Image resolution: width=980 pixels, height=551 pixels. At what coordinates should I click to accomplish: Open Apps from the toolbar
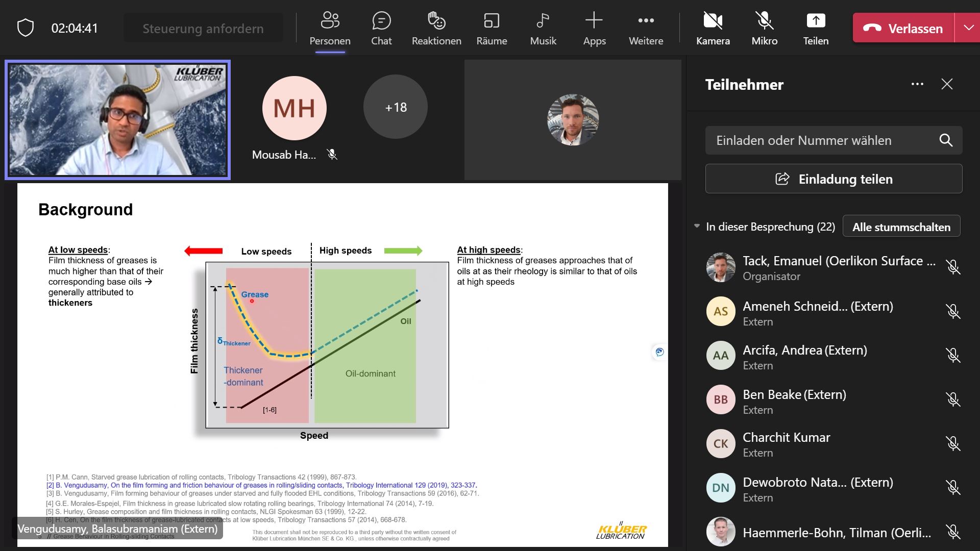pos(594,29)
